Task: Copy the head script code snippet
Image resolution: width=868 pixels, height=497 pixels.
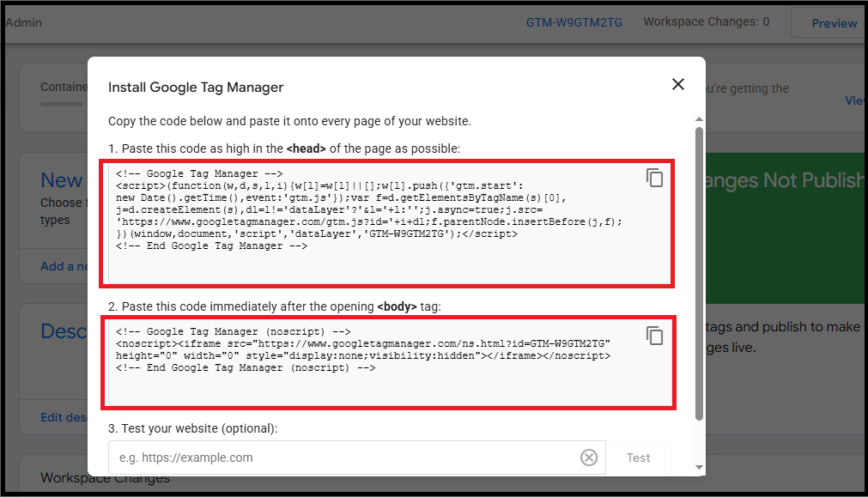Action: tap(655, 179)
